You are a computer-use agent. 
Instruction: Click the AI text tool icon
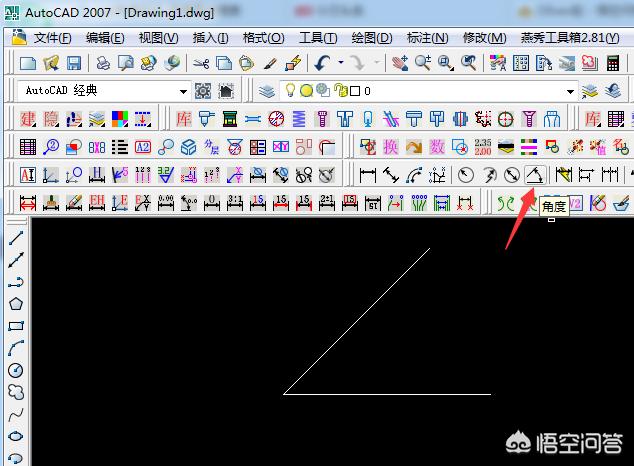point(28,175)
